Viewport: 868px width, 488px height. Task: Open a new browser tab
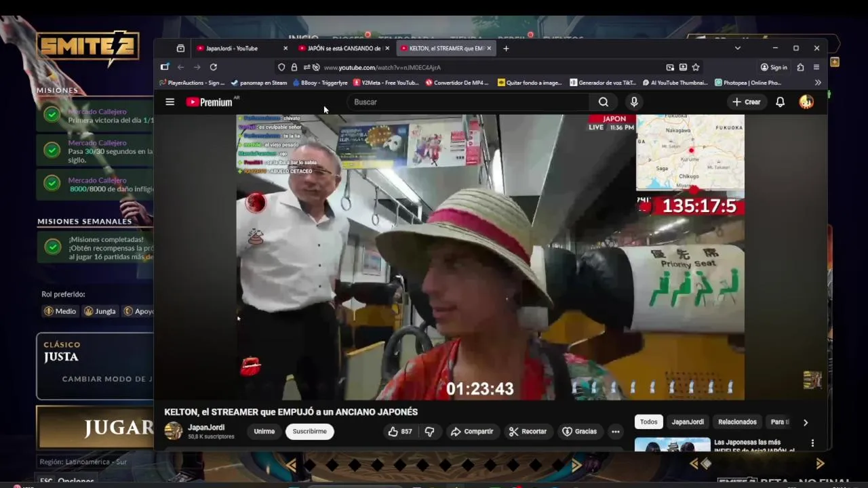coord(506,48)
